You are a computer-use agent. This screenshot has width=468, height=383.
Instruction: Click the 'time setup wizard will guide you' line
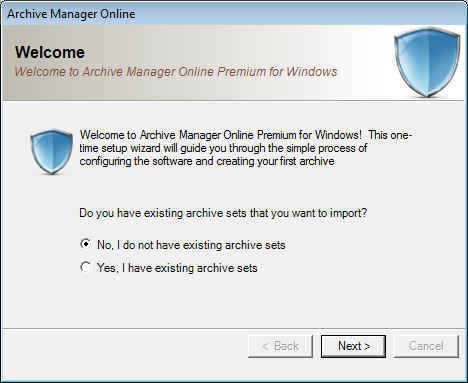pos(223,148)
